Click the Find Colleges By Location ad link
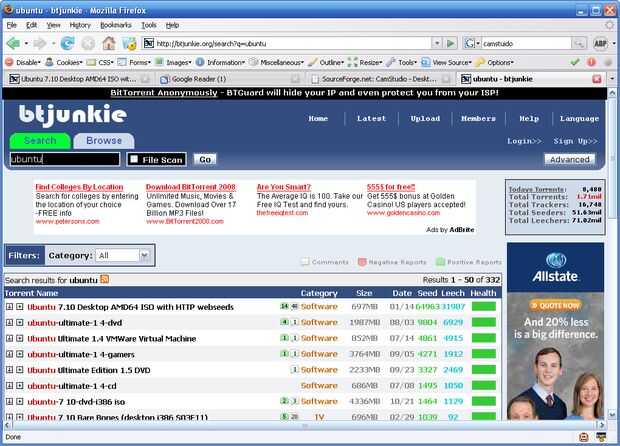This screenshot has height=446, width=620. point(79,187)
